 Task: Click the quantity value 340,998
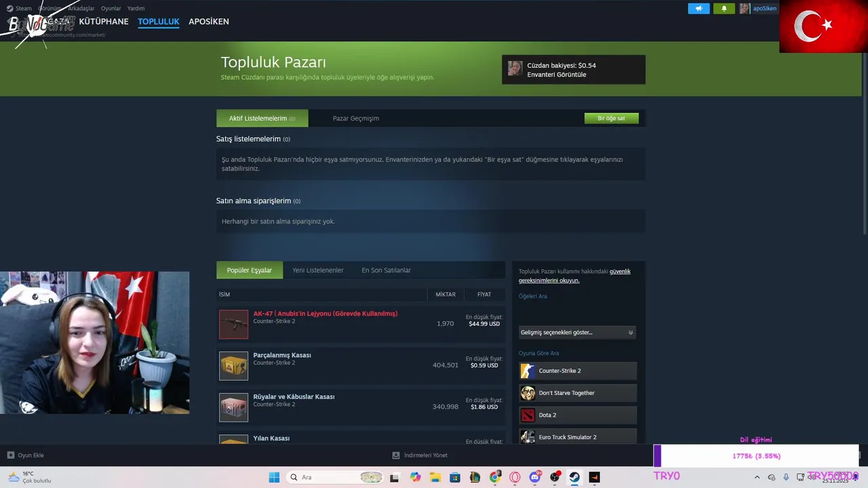[x=446, y=407]
